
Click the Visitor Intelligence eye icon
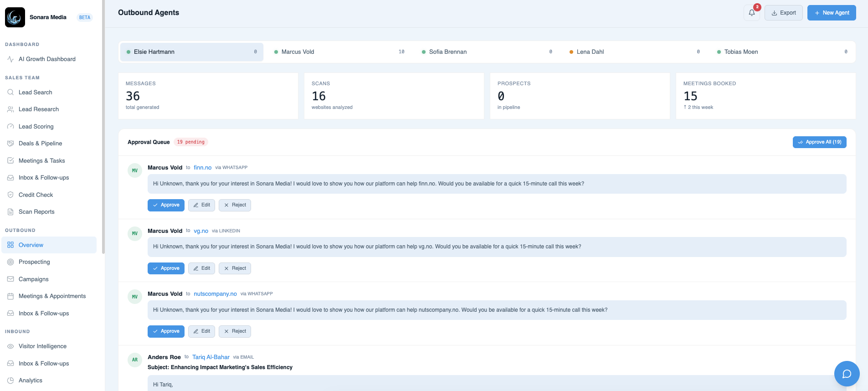[10, 346]
